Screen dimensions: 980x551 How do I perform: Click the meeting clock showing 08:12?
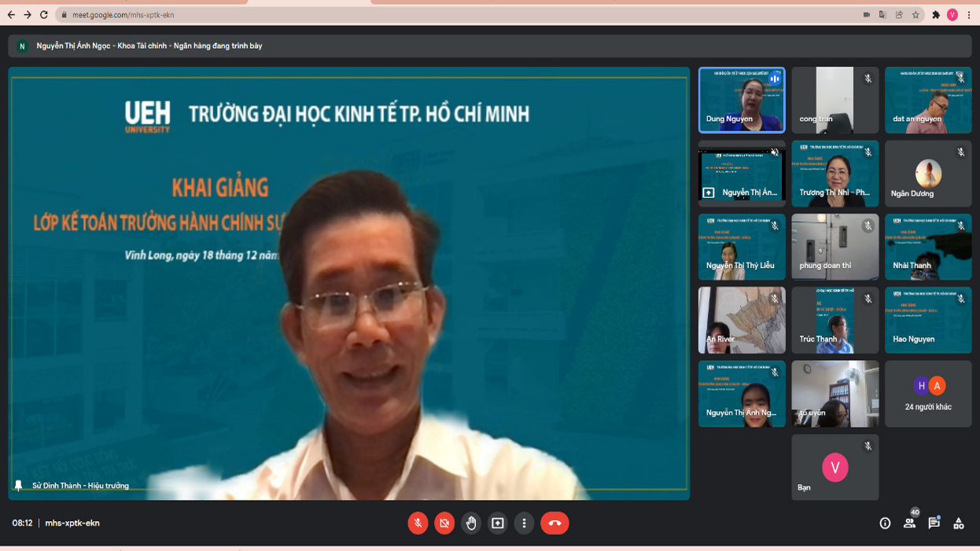(x=22, y=523)
